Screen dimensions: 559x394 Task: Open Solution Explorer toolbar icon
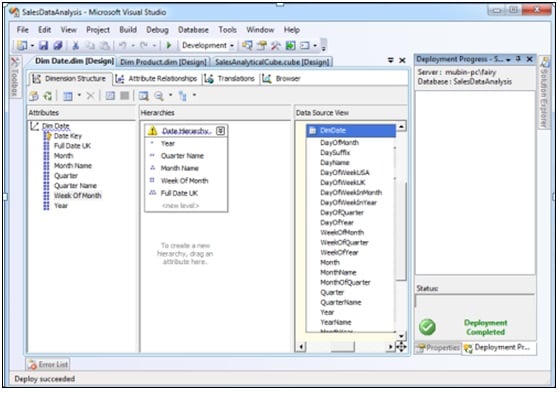coord(247,45)
